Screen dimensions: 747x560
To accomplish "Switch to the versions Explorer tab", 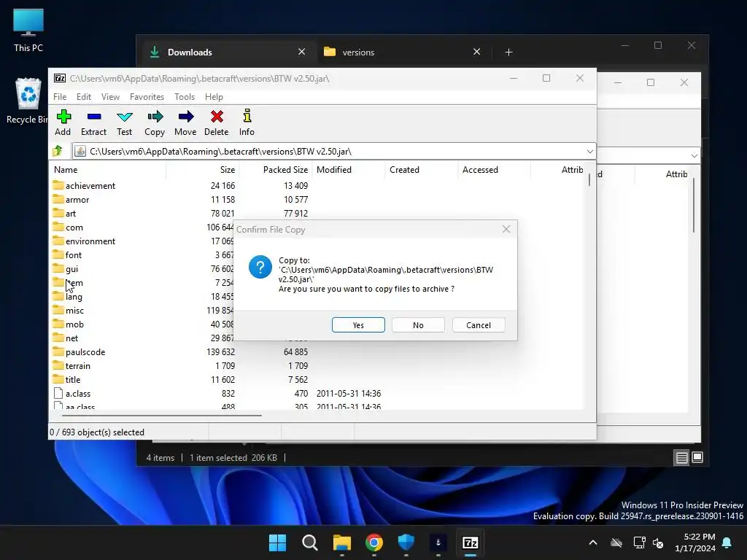I will [x=403, y=52].
